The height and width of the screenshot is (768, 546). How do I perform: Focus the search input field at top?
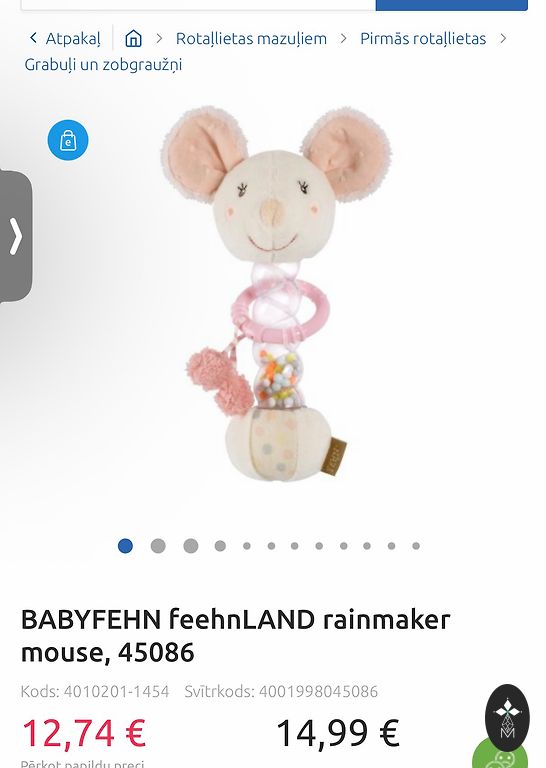pyautogui.click(x=198, y=5)
